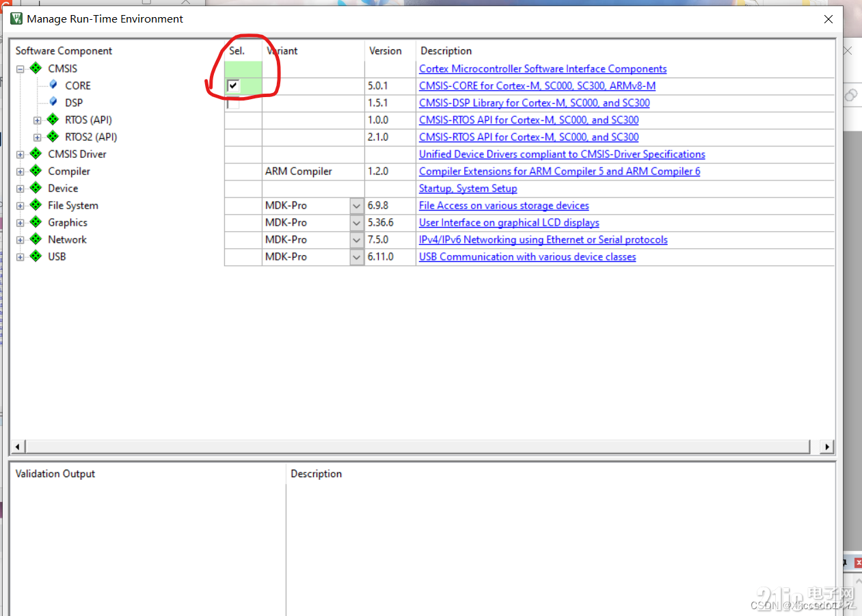Click the Version column header
This screenshot has width=862, height=616.
(386, 51)
